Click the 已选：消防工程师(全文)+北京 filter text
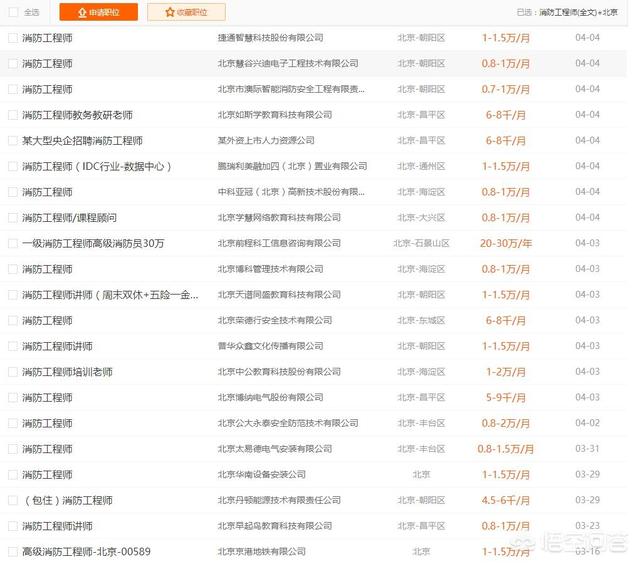This screenshot has height=564, width=640. coord(567,13)
